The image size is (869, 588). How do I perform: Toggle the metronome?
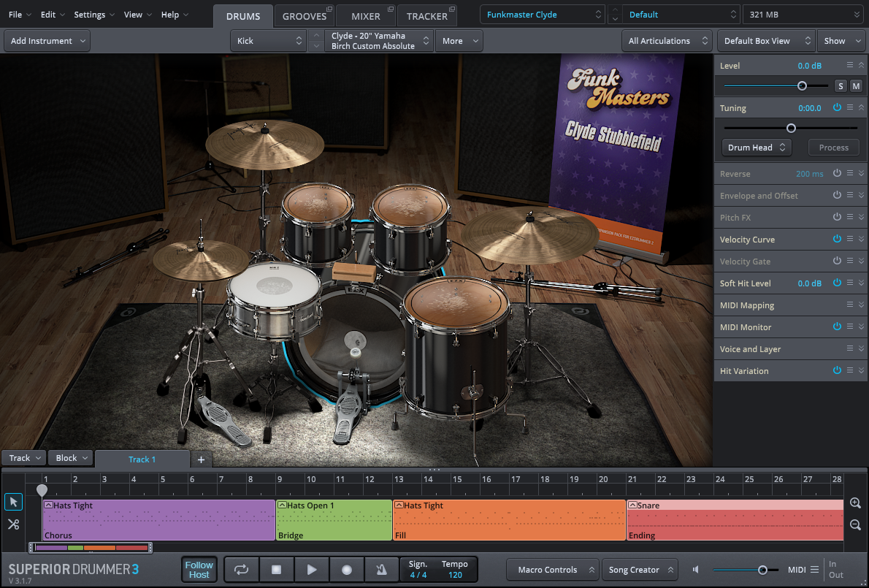pyautogui.click(x=381, y=570)
